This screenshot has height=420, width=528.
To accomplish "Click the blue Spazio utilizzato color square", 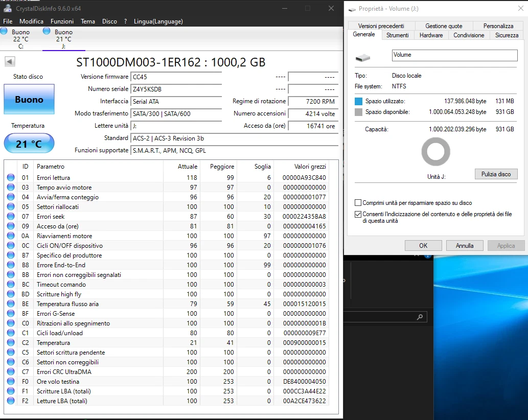I will [359, 101].
